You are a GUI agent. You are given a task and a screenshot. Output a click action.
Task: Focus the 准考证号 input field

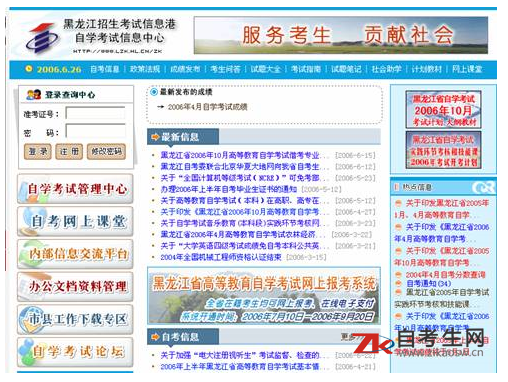[x=96, y=113]
